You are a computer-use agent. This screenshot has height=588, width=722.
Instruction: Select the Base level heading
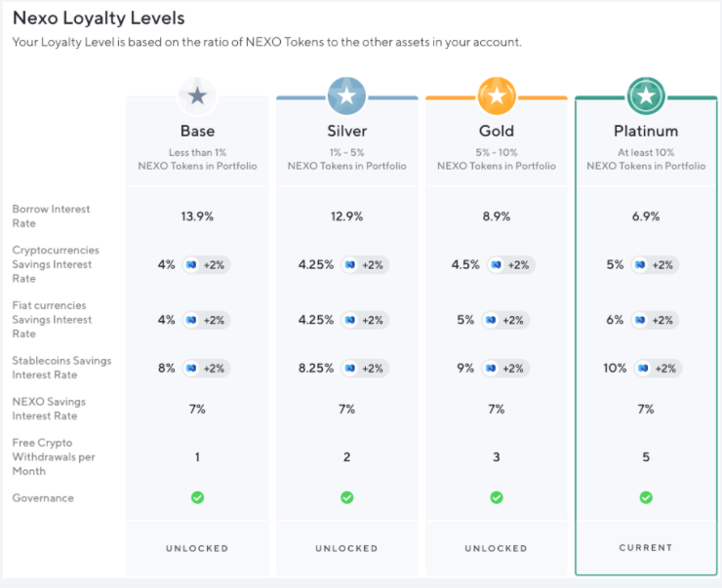(x=197, y=131)
